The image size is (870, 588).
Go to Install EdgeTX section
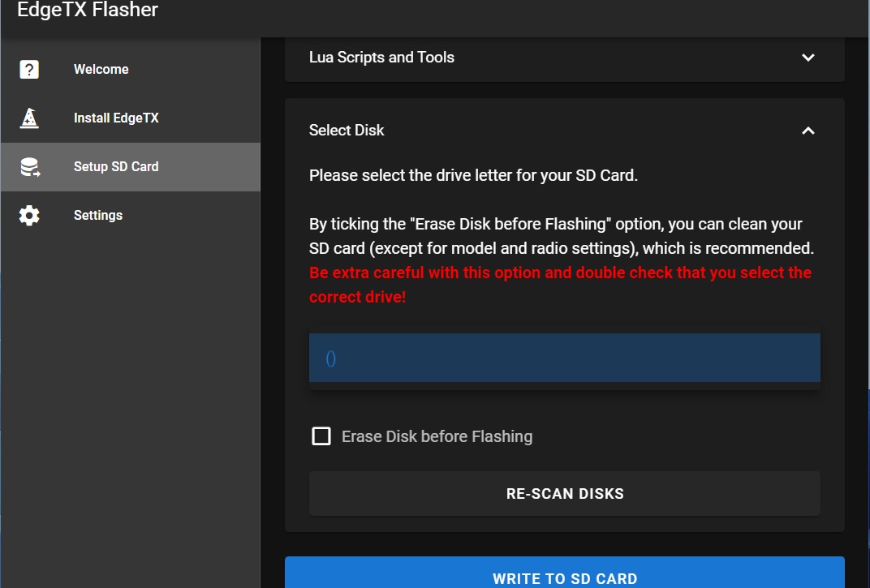pyautogui.click(x=131, y=118)
